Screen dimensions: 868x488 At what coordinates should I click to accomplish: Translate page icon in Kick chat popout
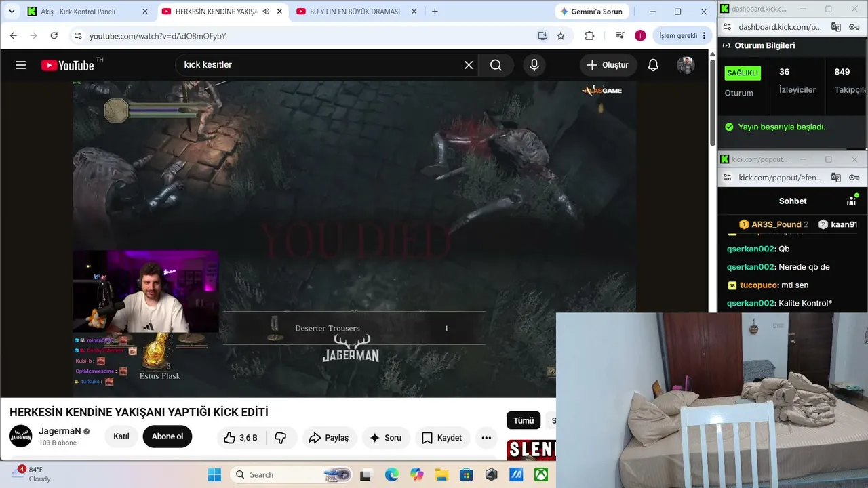(835, 178)
